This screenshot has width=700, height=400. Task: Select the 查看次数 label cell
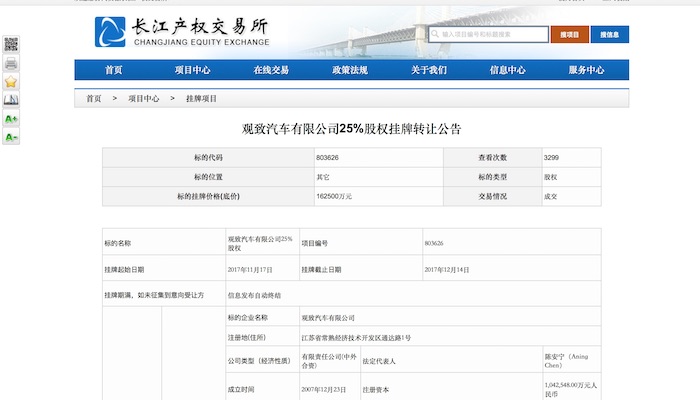(492, 158)
